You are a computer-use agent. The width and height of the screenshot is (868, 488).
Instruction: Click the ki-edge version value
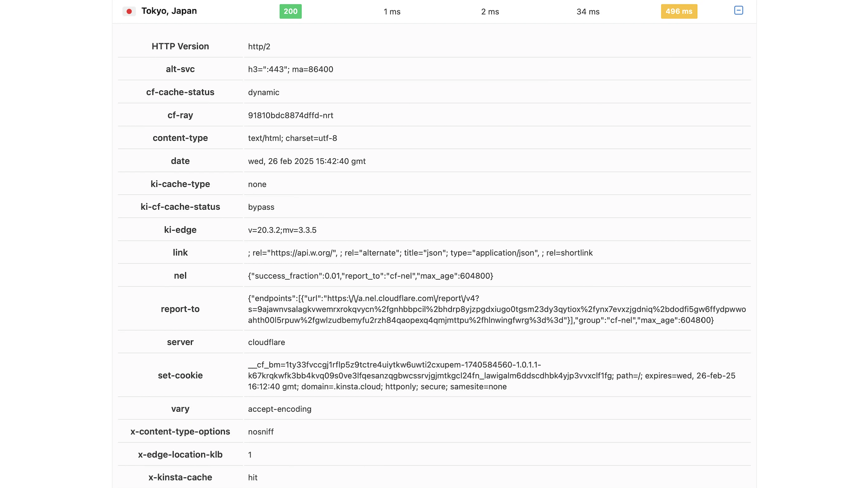[x=282, y=230]
